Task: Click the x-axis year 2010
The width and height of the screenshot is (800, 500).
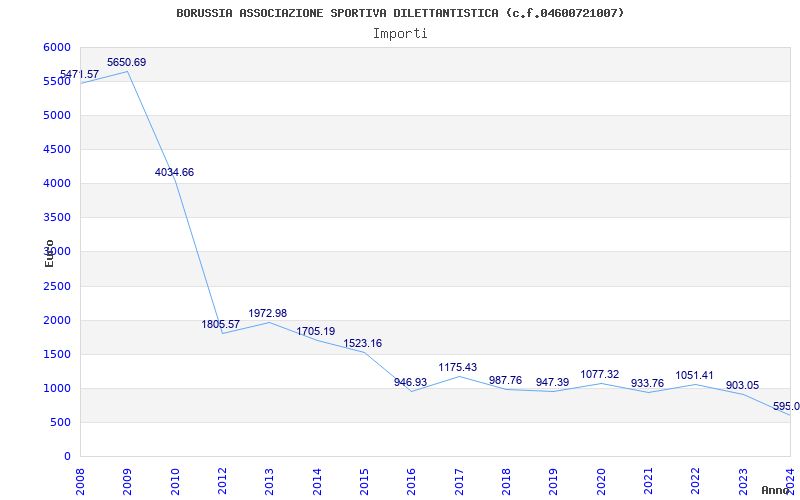Action: (x=175, y=482)
